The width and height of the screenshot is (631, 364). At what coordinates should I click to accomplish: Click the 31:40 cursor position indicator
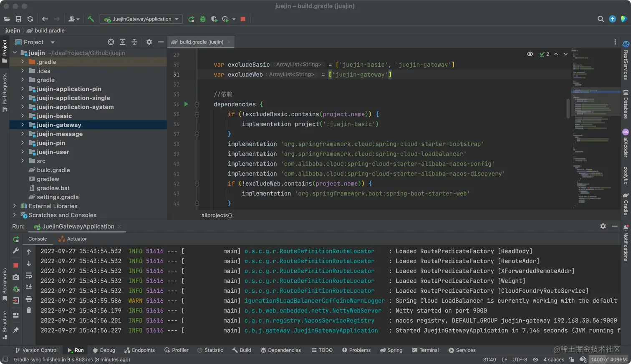pos(490,359)
